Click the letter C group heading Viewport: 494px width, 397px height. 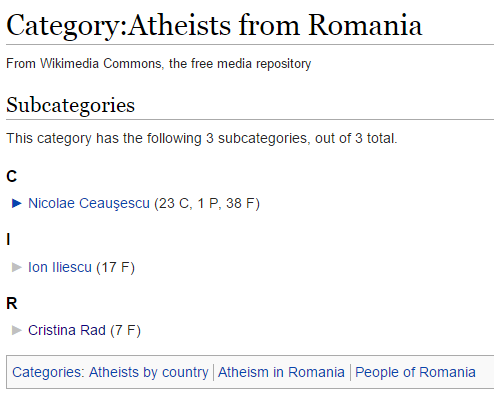[12, 176]
